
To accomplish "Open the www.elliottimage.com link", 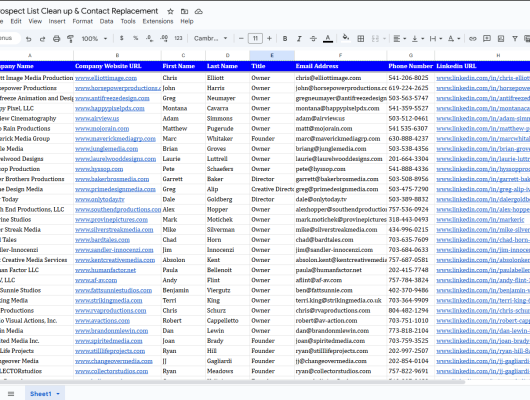I will (106, 78).
